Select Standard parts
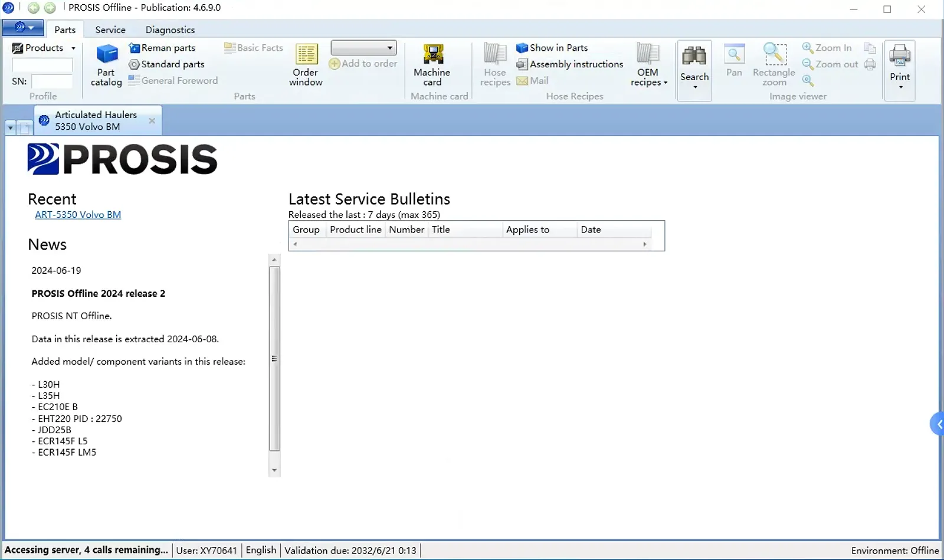 point(167,64)
